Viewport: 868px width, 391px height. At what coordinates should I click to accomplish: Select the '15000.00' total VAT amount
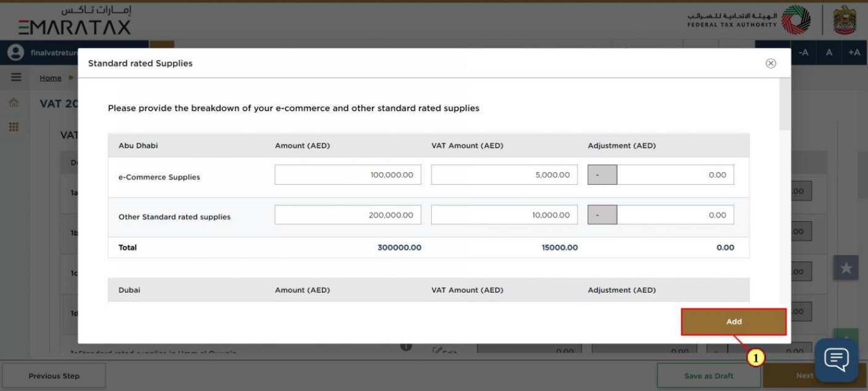click(560, 248)
